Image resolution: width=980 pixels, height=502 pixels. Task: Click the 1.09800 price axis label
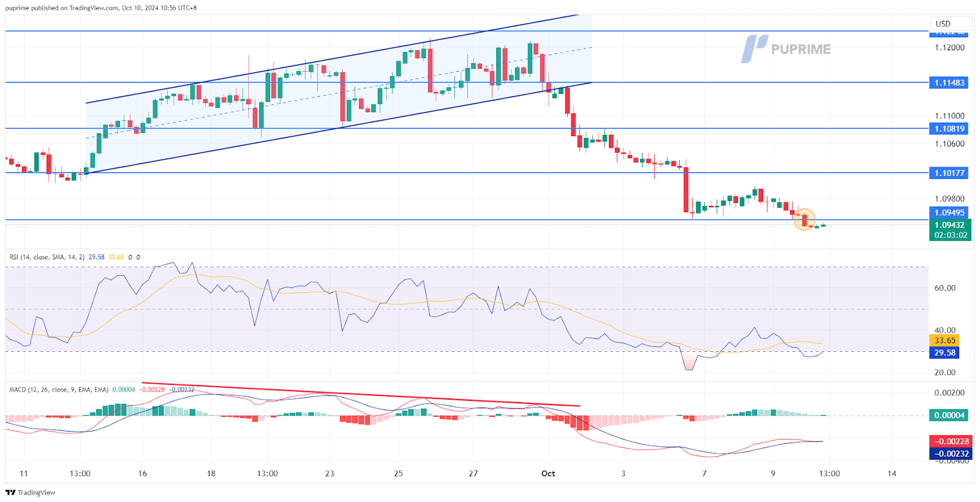(949, 199)
